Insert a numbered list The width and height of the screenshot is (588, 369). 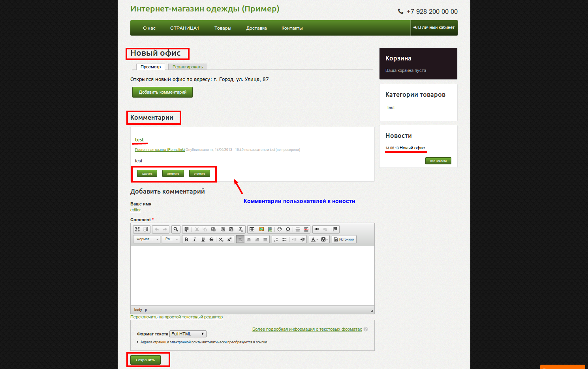pyautogui.click(x=276, y=239)
